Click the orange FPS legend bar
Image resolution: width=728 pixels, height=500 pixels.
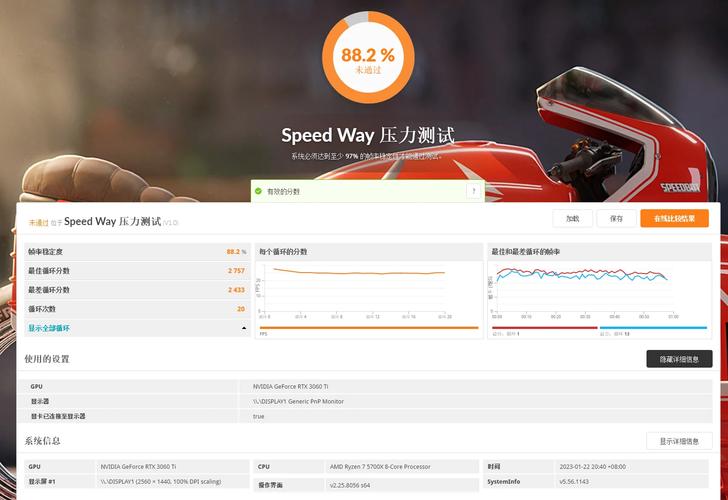[x=367, y=329]
